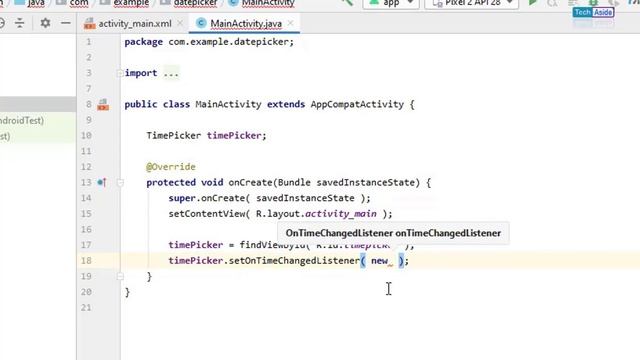Click the OnTimeChangedListener parameter hint popup
This screenshot has height=360, width=640.
point(393,233)
